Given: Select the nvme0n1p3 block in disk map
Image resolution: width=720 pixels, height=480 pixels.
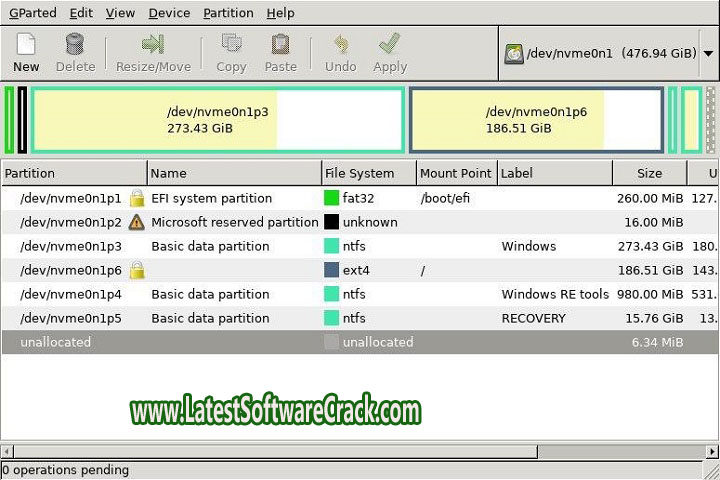Looking at the screenshot, I should [x=218, y=120].
